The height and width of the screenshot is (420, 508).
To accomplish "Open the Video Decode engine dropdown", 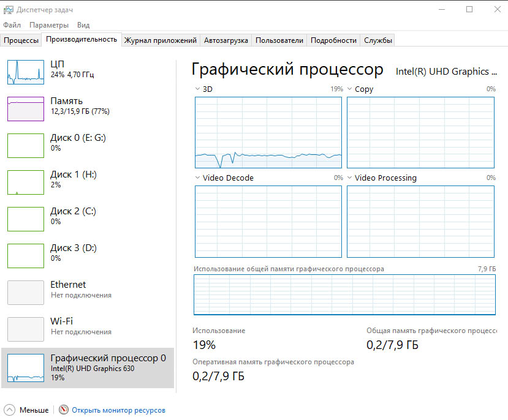I will (x=198, y=178).
